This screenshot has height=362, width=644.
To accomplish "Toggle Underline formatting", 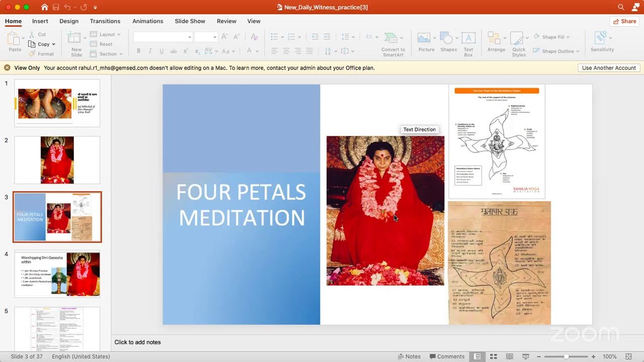I will [162, 51].
